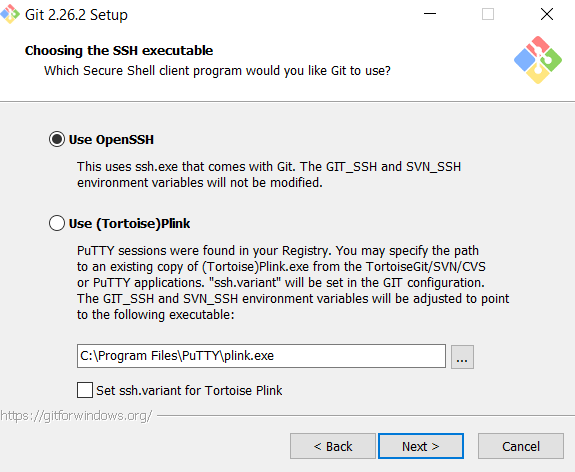Select the Use OpenSSH radio button
Viewport: 575px width, 472px height.
coord(57,139)
